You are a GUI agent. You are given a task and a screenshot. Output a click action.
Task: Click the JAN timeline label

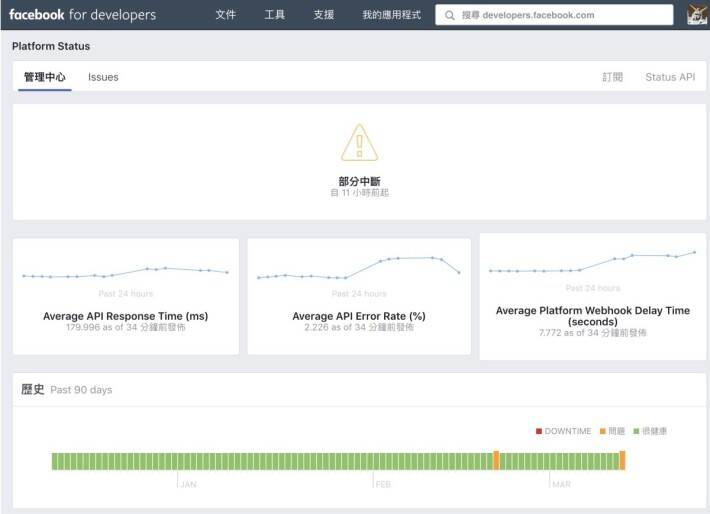(x=189, y=485)
